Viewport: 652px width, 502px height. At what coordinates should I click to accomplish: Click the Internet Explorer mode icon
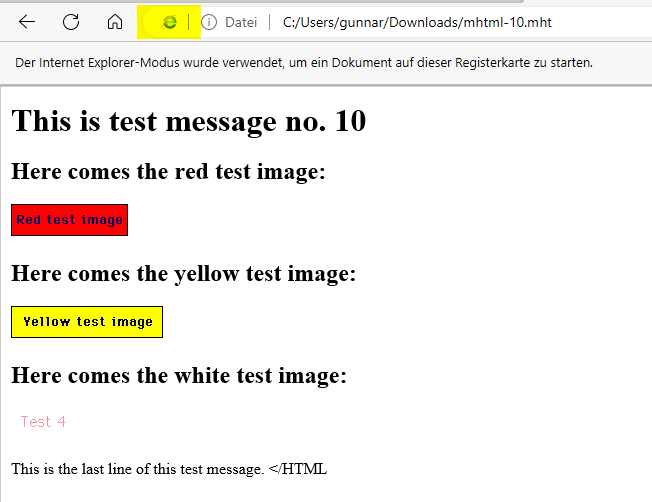pos(170,22)
